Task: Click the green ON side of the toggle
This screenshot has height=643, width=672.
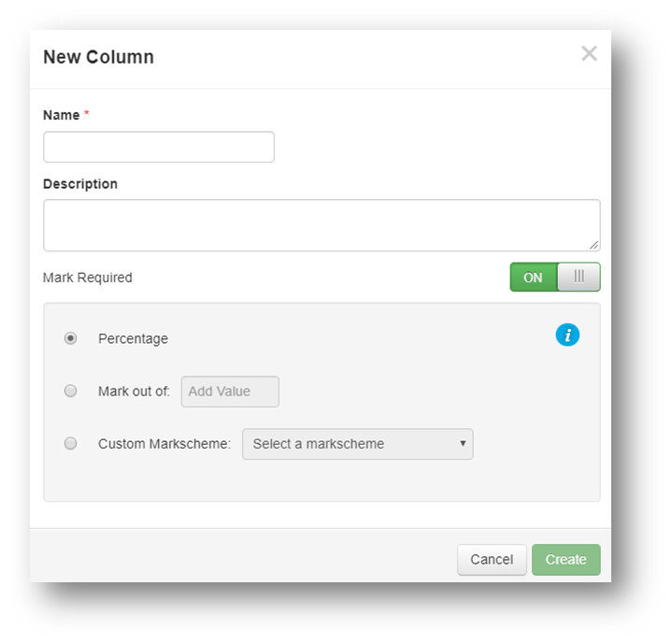Action: click(534, 278)
